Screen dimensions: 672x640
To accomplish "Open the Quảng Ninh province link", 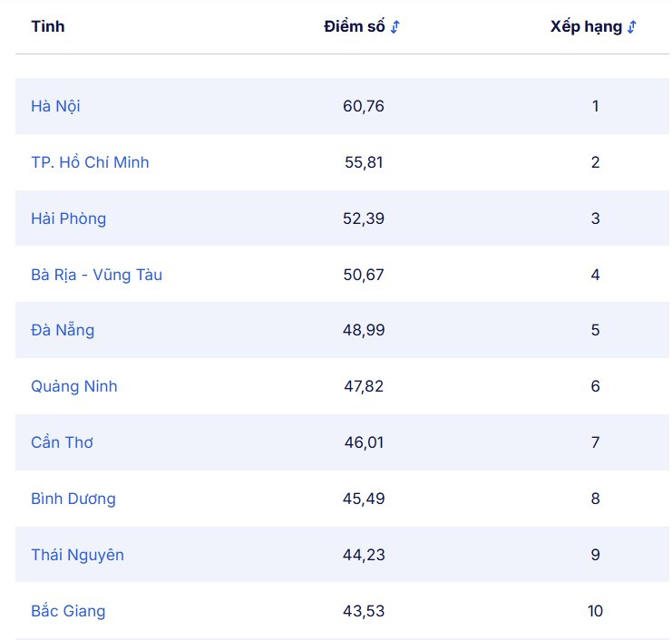I will 73,386.
